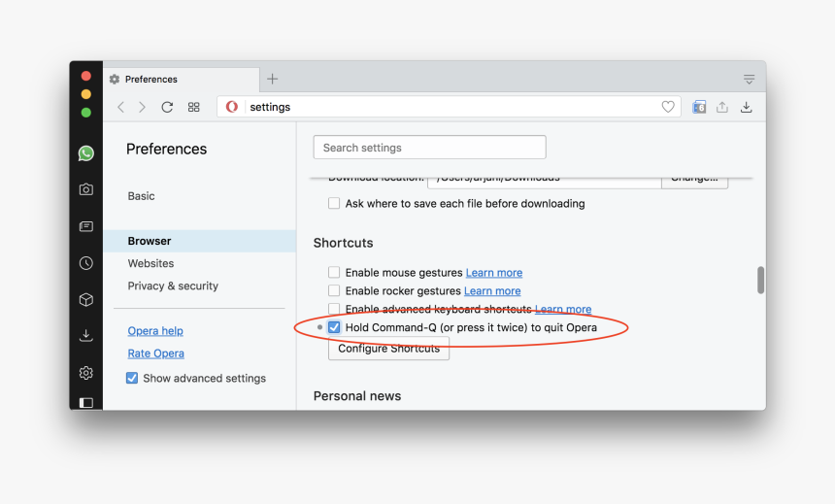This screenshot has width=835, height=504.
Task: Open the Personal news sidebar panel
Action: point(86,226)
